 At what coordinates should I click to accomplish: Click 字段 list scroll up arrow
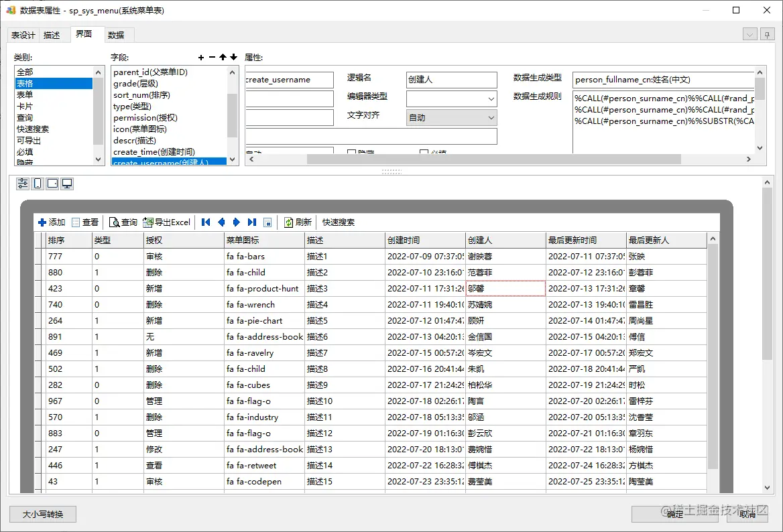[x=232, y=72]
